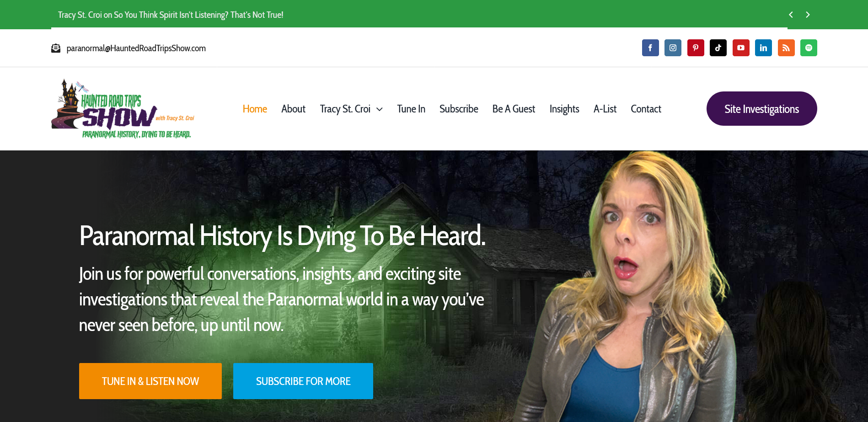This screenshot has width=868, height=422.
Task: Open the Insights menu item
Action: pos(564,109)
